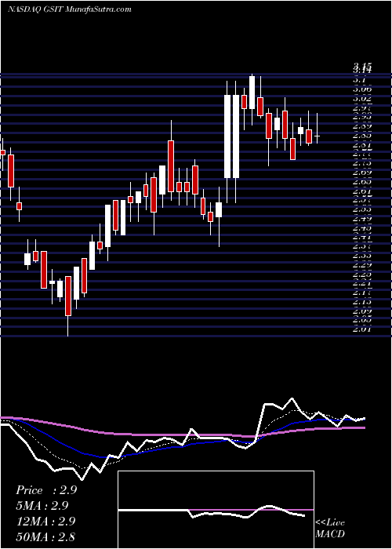Click the 2.29 price axis label
Screen dimensions: 392x549
(x=362, y=265)
